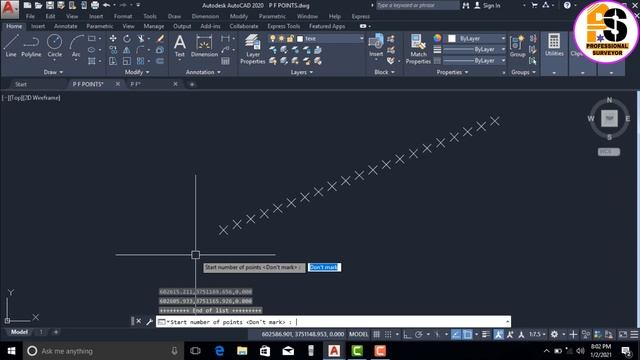Open the Utilities calculator panel
The height and width of the screenshot is (360, 640).
[x=554, y=45]
